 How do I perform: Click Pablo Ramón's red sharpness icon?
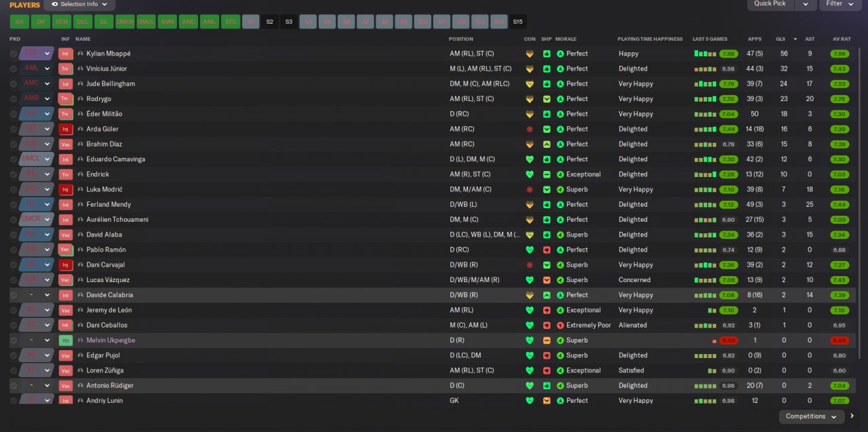pyautogui.click(x=547, y=250)
